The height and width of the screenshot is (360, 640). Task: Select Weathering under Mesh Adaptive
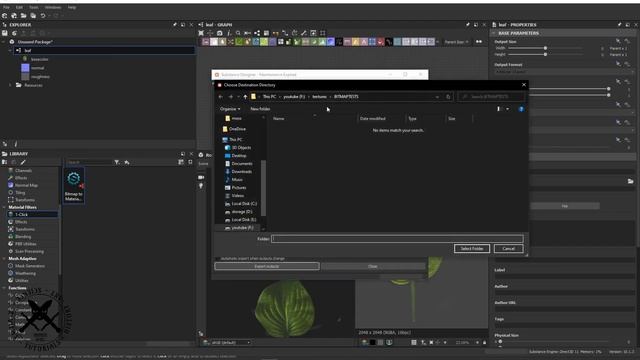[x=25, y=273]
